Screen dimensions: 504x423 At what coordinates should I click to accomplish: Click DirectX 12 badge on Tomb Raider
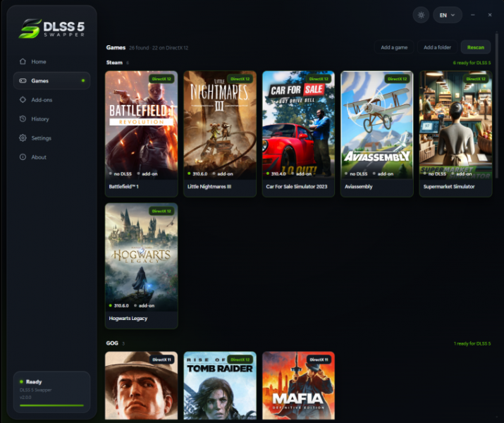[x=240, y=360]
